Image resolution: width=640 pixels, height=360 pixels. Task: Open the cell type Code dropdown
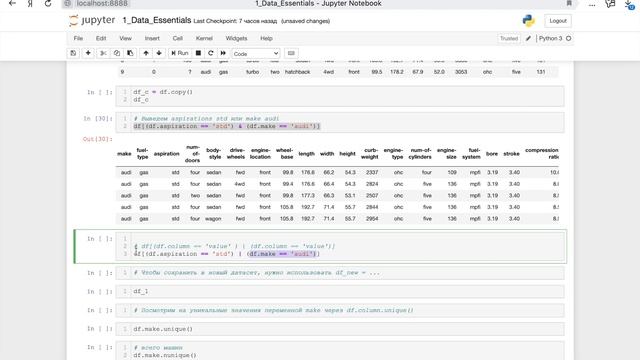point(256,53)
